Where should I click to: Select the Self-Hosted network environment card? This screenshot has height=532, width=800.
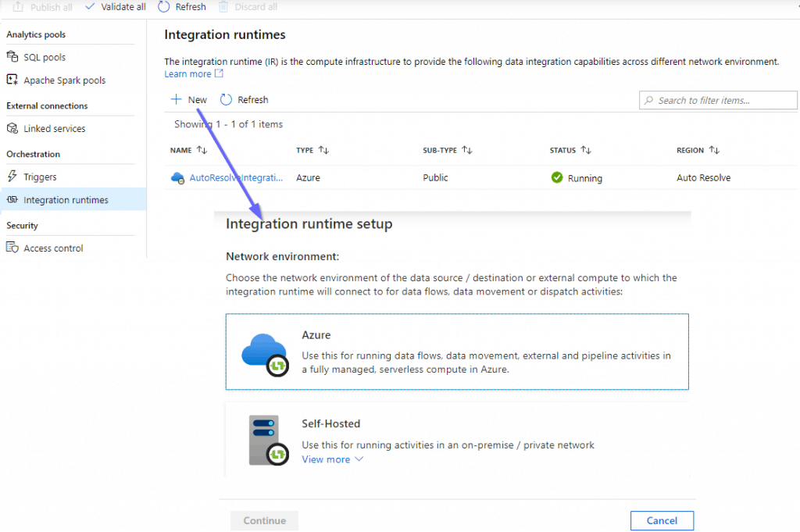[x=457, y=440]
